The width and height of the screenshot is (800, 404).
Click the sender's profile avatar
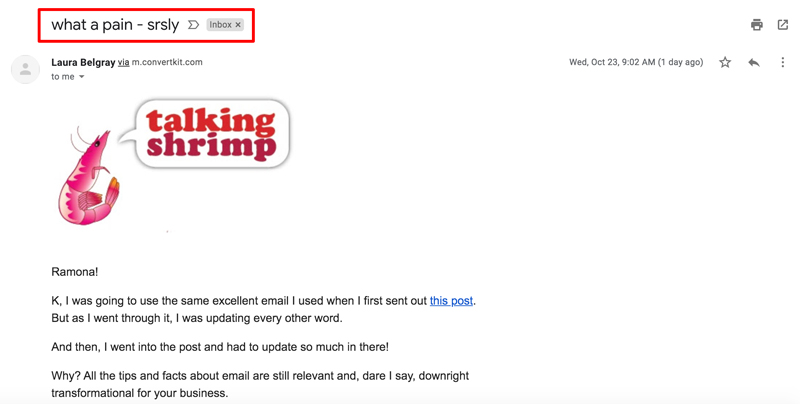pyautogui.click(x=25, y=69)
